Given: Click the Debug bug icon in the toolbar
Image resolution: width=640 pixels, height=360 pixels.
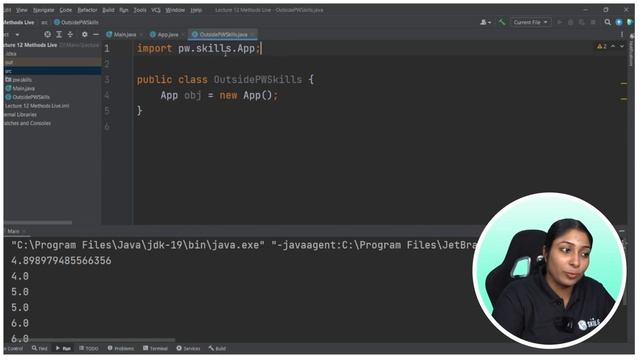Looking at the screenshot, I should [x=571, y=22].
